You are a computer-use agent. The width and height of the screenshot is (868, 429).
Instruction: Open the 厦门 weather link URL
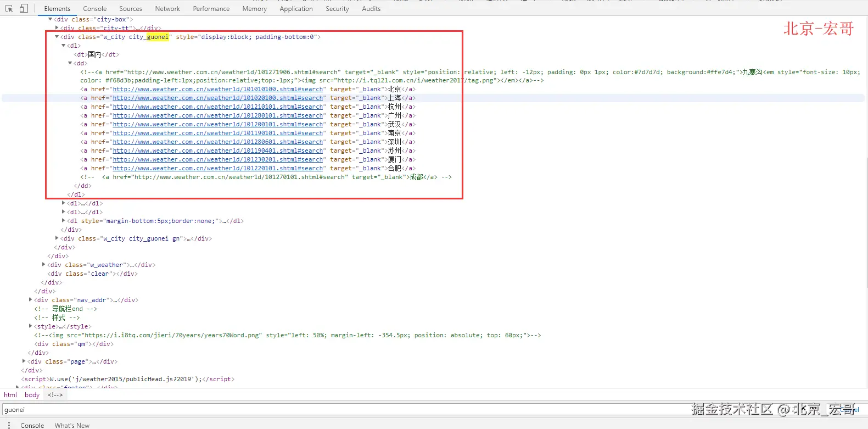tap(218, 159)
